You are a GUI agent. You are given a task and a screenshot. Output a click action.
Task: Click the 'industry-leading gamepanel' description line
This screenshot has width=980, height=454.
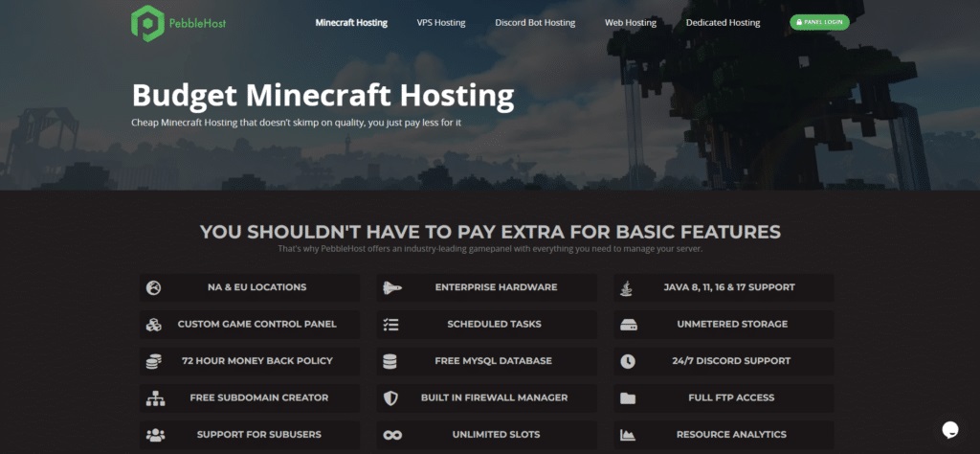coord(490,249)
